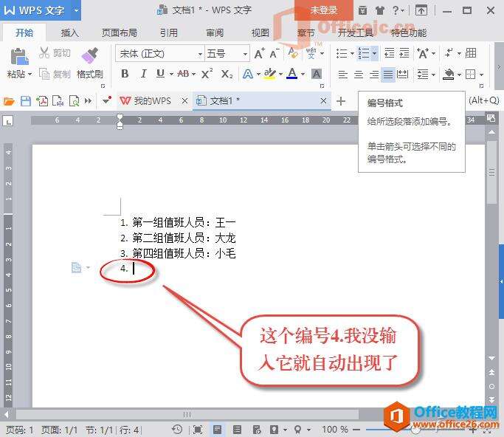504x437 pixels.
Task: Click the Cut (剪切) scissors button
Action: coord(55,53)
